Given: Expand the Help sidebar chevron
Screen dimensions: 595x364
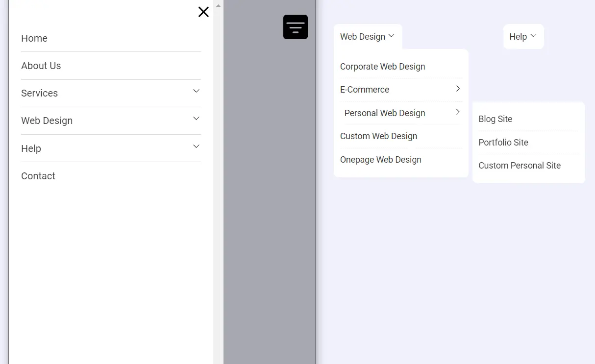Looking at the screenshot, I should [x=196, y=146].
